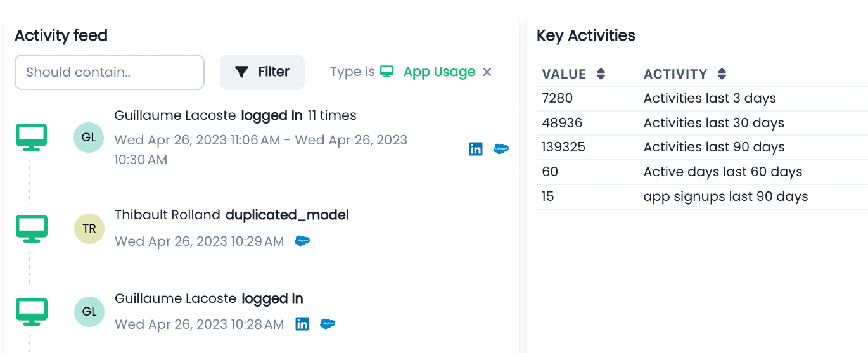This screenshot has height=353, width=868.
Task: Click green monitor icon for duplicated_model event
Action: point(31,228)
